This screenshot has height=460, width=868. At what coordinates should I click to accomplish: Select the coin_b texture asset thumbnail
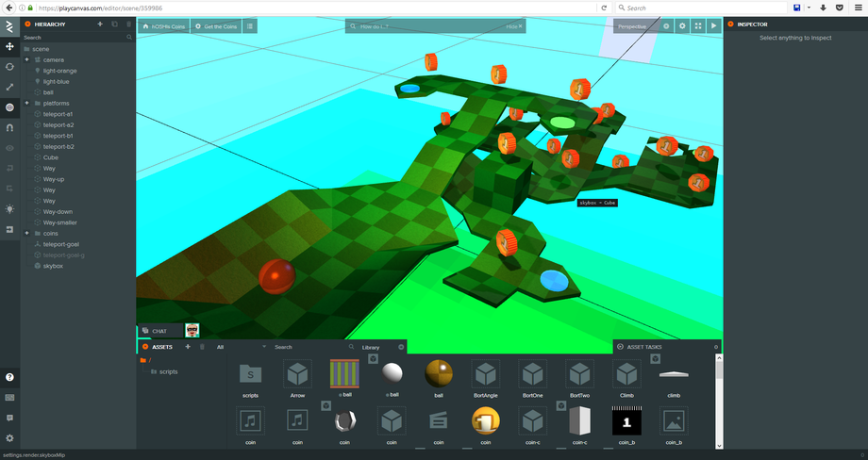pyautogui.click(x=626, y=421)
